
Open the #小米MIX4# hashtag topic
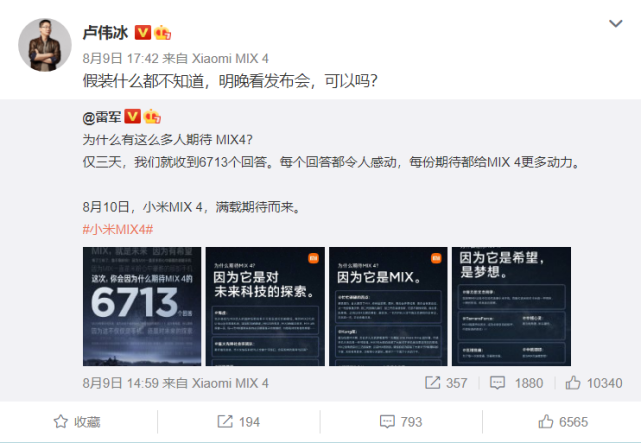[x=118, y=229]
